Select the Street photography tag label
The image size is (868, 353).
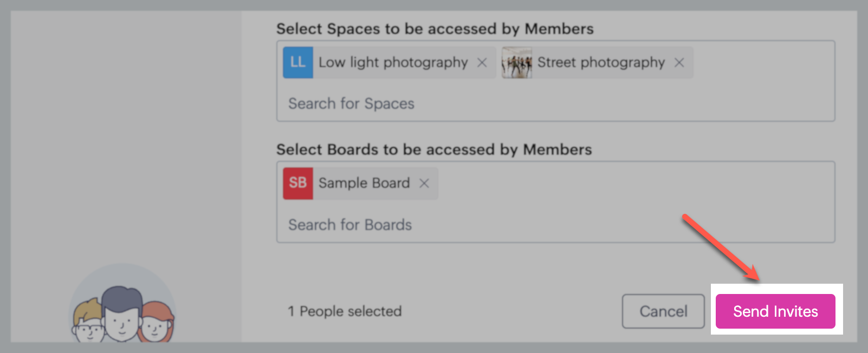click(601, 63)
